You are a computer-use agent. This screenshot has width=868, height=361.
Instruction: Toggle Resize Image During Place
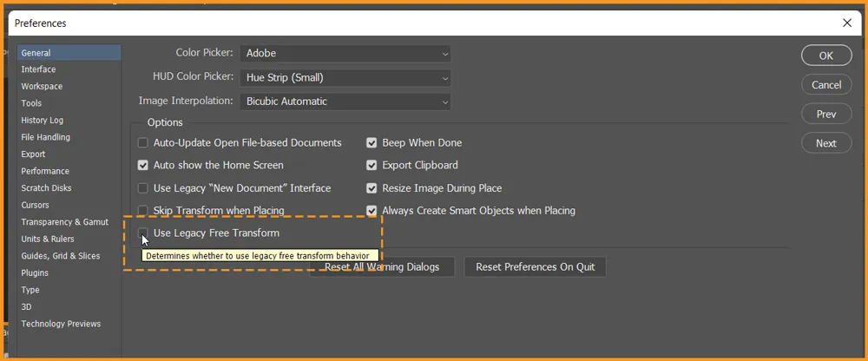coord(372,188)
